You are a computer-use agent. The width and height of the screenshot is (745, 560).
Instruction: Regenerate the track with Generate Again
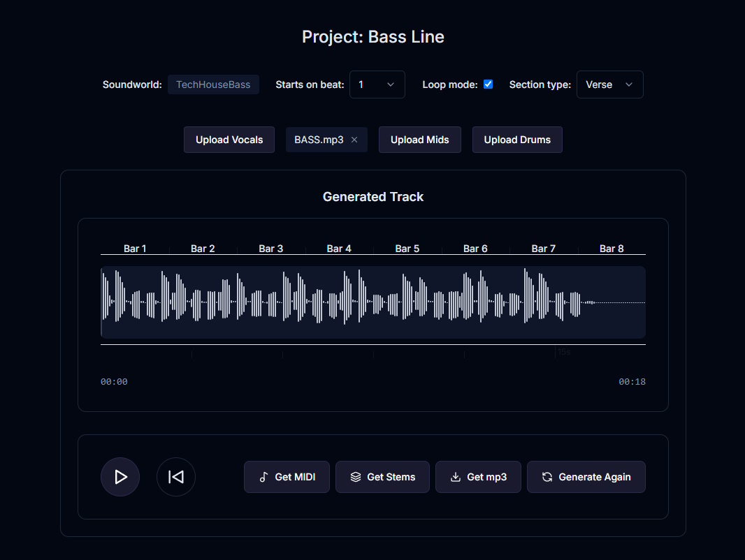(586, 477)
